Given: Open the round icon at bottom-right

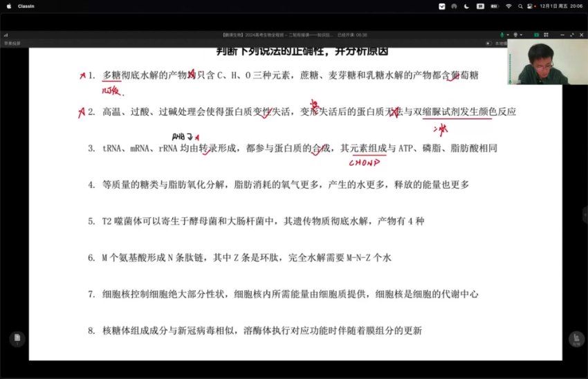Looking at the screenshot, I should (x=576, y=339).
